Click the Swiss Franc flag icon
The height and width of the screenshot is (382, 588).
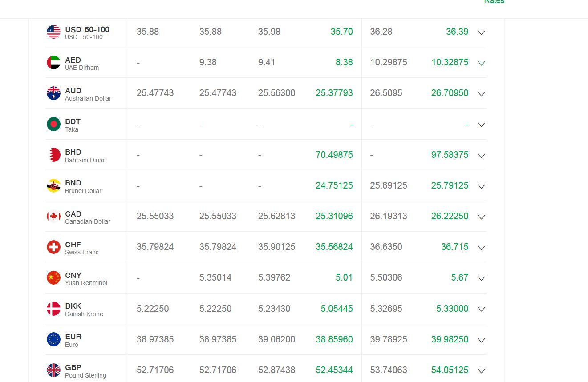[53, 247]
